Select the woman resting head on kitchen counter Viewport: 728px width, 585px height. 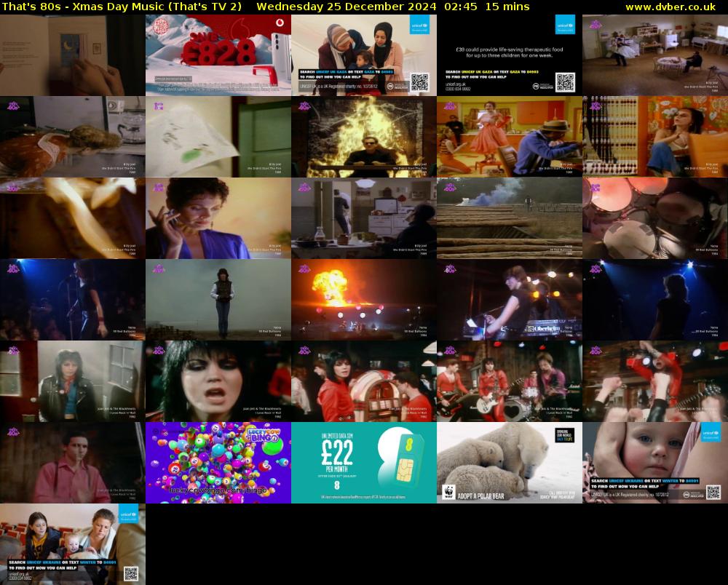coord(72,137)
